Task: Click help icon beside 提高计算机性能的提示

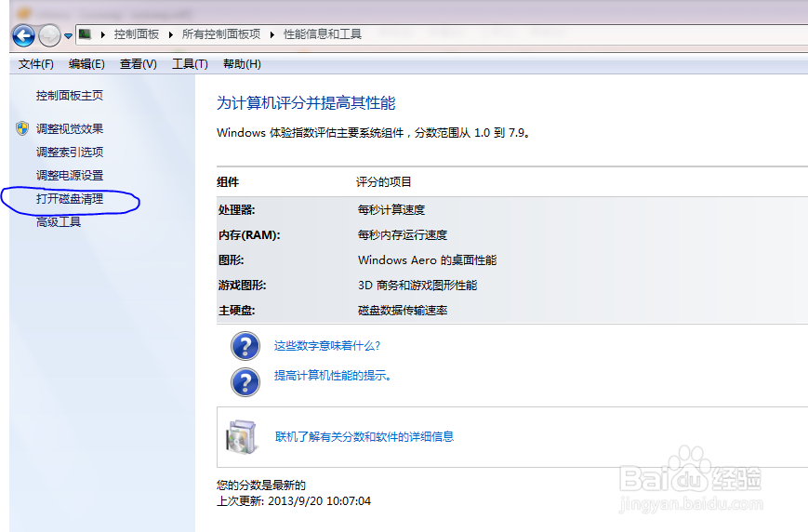Action: tap(245, 382)
